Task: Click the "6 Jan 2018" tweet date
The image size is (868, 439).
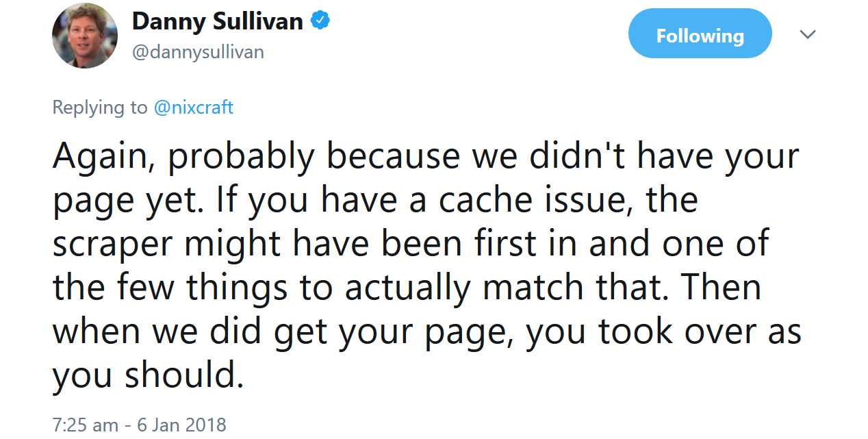Action: tap(181, 425)
